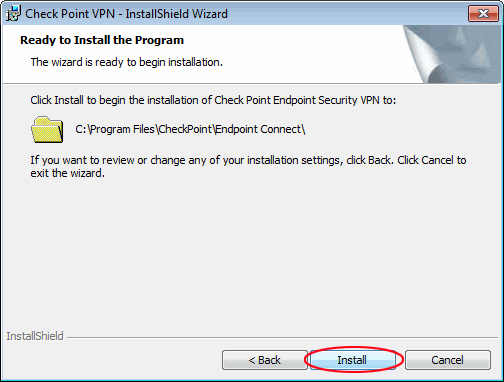Go to the previous step with < Back
Viewport: 504px width, 382px height.
pyautogui.click(x=265, y=360)
